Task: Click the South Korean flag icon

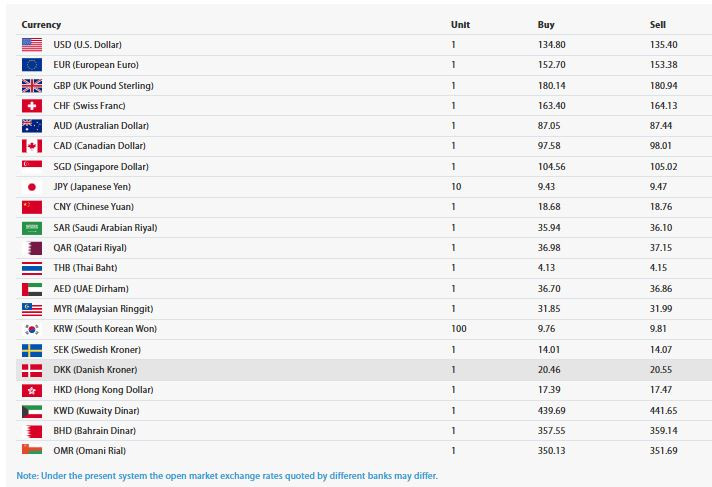Action: pyautogui.click(x=32, y=329)
